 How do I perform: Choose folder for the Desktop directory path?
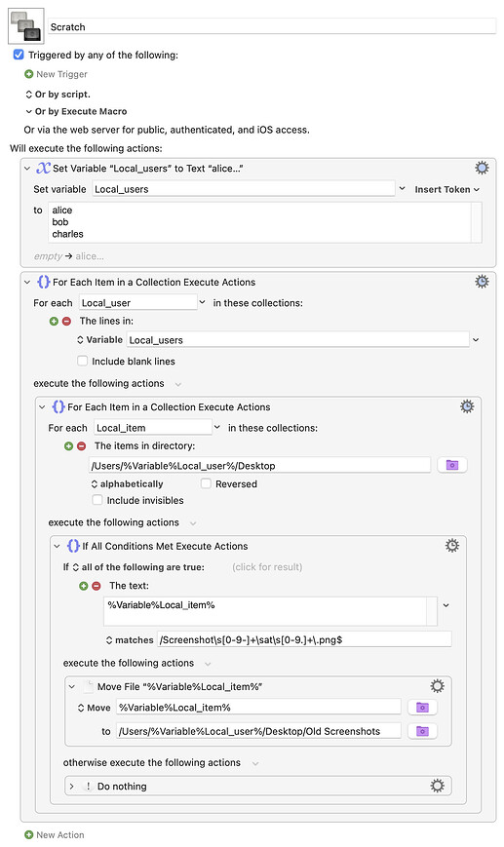coord(452,465)
